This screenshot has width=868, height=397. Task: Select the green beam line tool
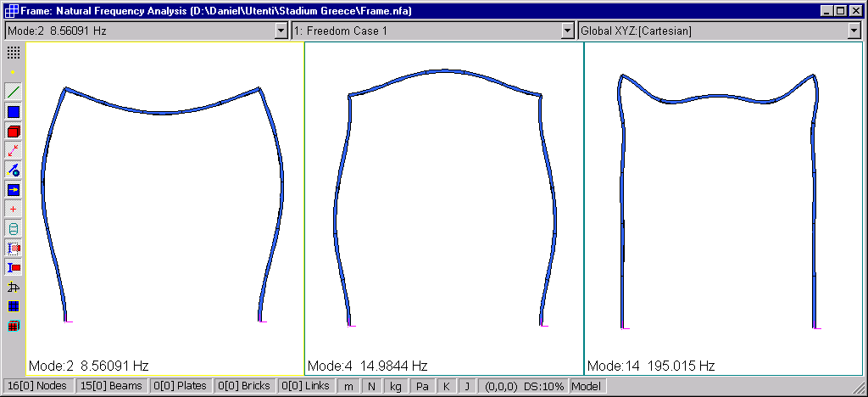click(x=14, y=92)
